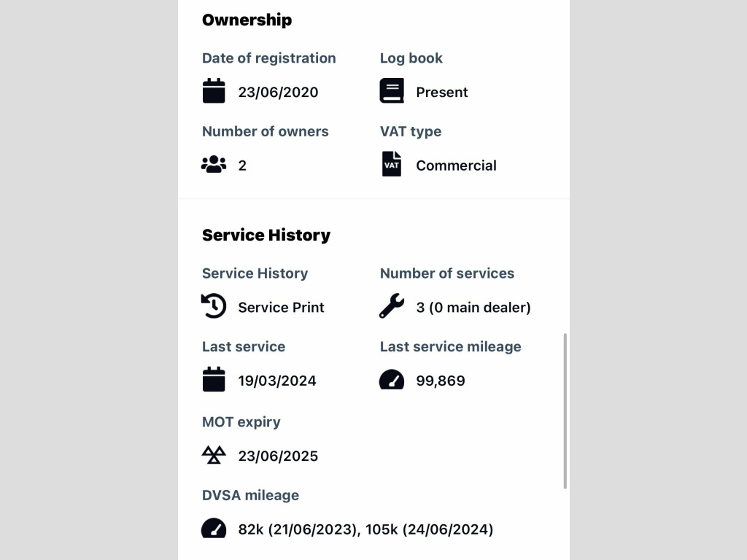Select the Last service mileage label
Image resolution: width=747 pixels, height=560 pixels.
click(x=451, y=346)
